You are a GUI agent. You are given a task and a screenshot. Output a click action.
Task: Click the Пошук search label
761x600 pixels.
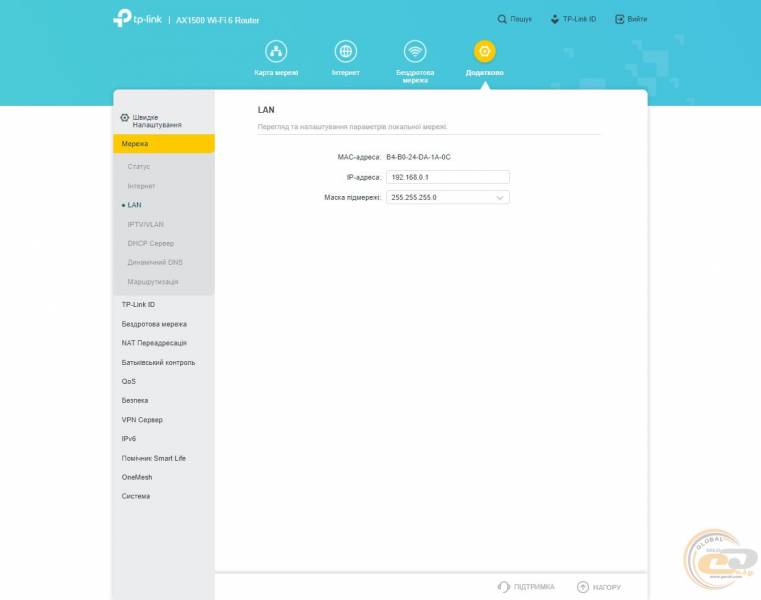click(521, 19)
